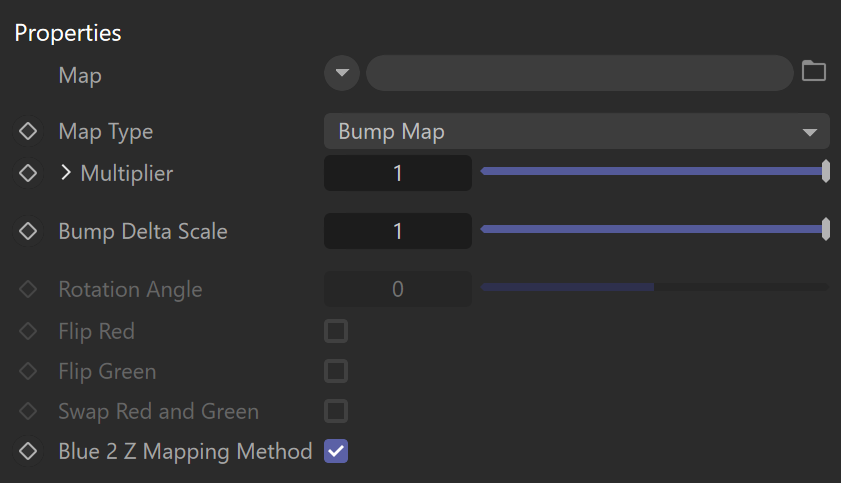Expand the Multiplier section chevron
This screenshot has width=841, height=483.
point(65,173)
